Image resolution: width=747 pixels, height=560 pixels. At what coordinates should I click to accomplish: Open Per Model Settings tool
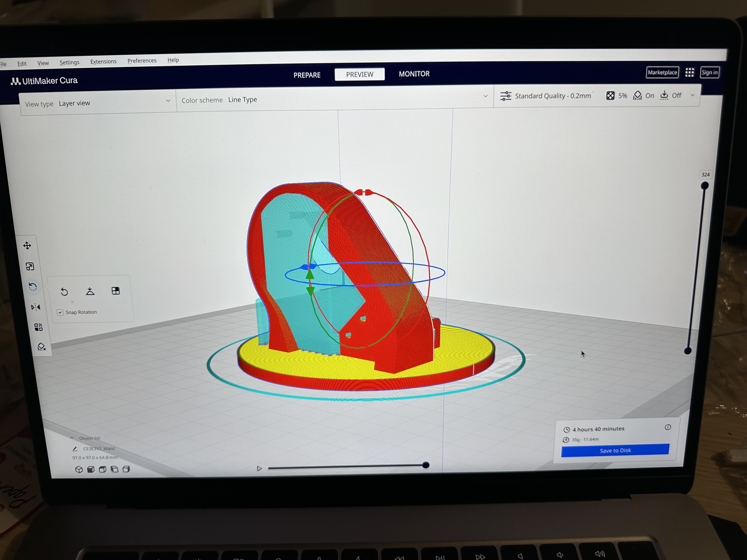pyautogui.click(x=39, y=327)
